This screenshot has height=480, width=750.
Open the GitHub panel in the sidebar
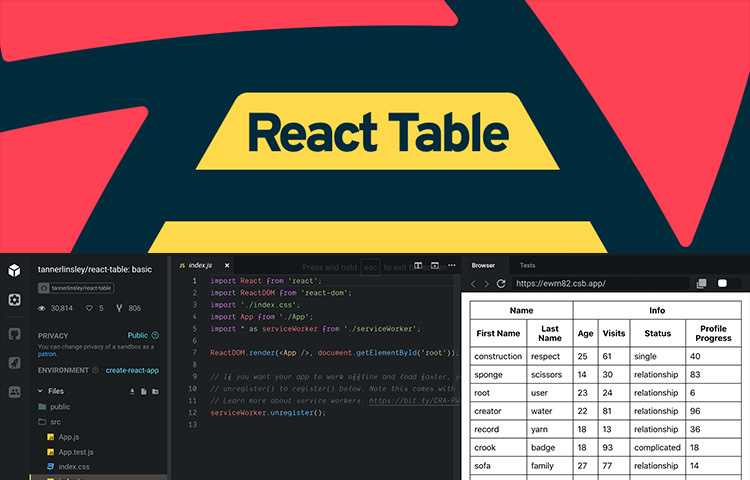point(14,334)
